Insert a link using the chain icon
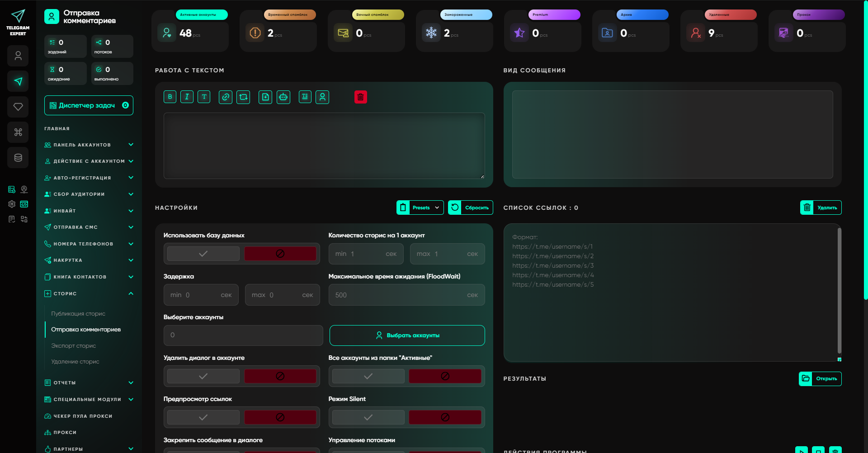Image resolution: width=868 pixels, height=453 pixels. pos(226,97)
